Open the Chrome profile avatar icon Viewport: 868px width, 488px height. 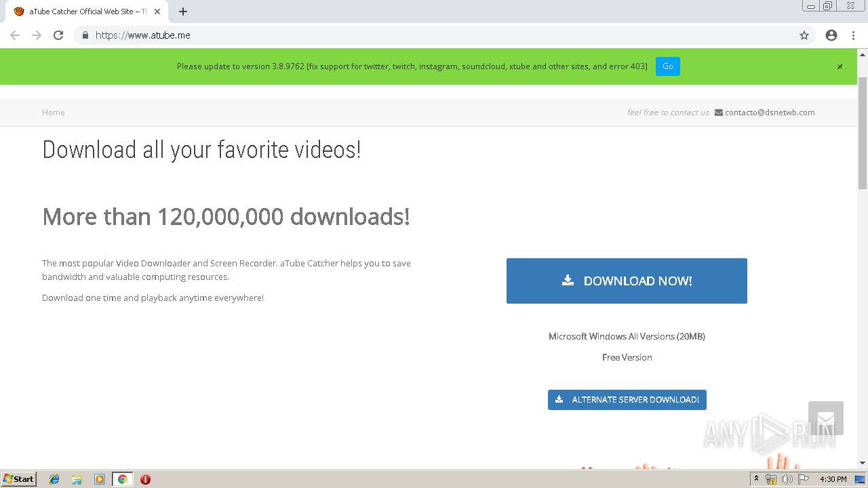point(831,35)
